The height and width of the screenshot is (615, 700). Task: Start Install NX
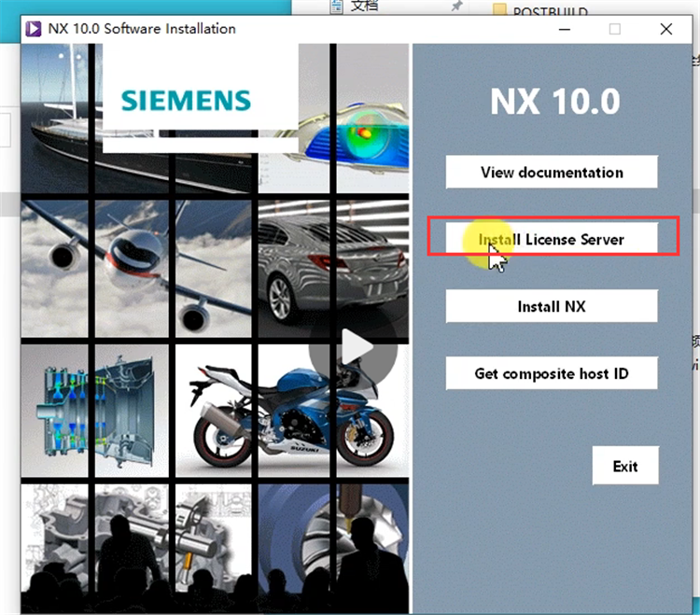pos(552,306)
